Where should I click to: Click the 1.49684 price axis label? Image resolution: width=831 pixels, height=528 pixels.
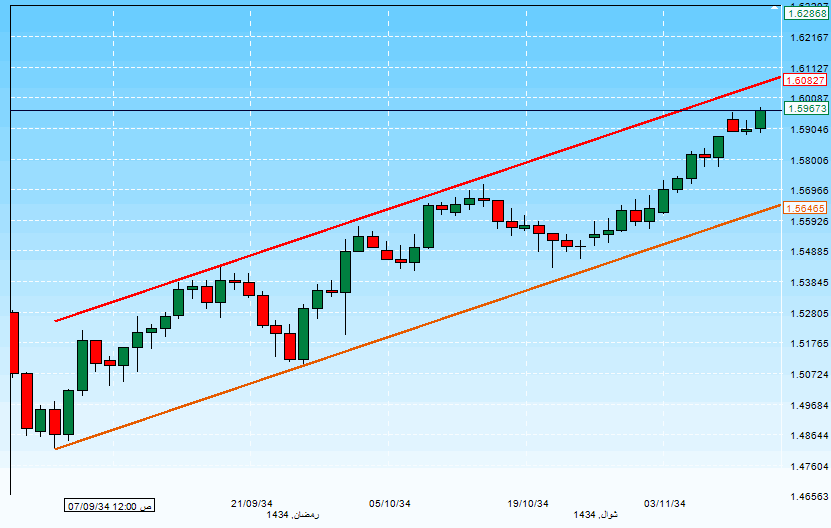(x=809, y=406)
